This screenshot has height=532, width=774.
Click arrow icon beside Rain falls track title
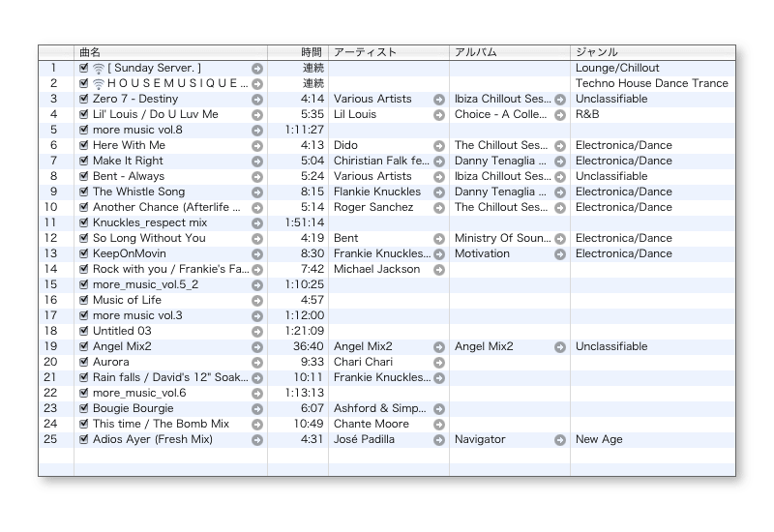coord(257,378)
